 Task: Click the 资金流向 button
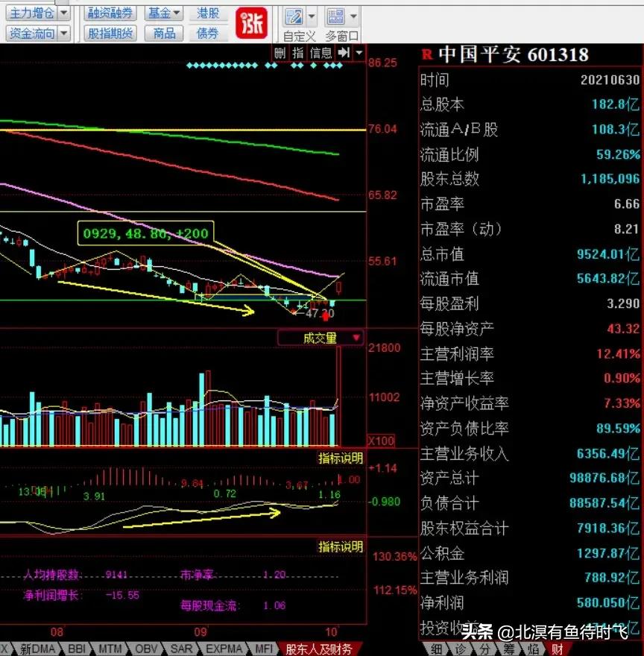point(32,33)
